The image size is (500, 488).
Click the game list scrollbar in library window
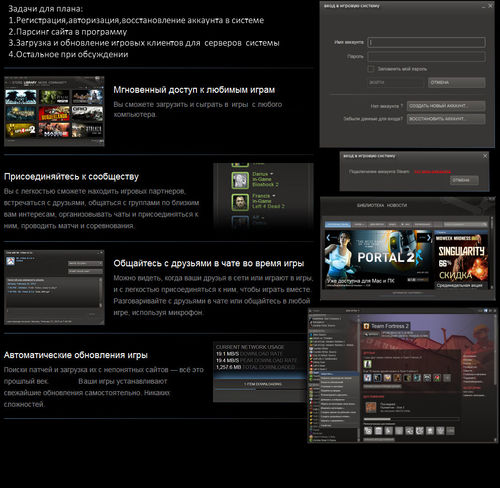coord(359,377)
